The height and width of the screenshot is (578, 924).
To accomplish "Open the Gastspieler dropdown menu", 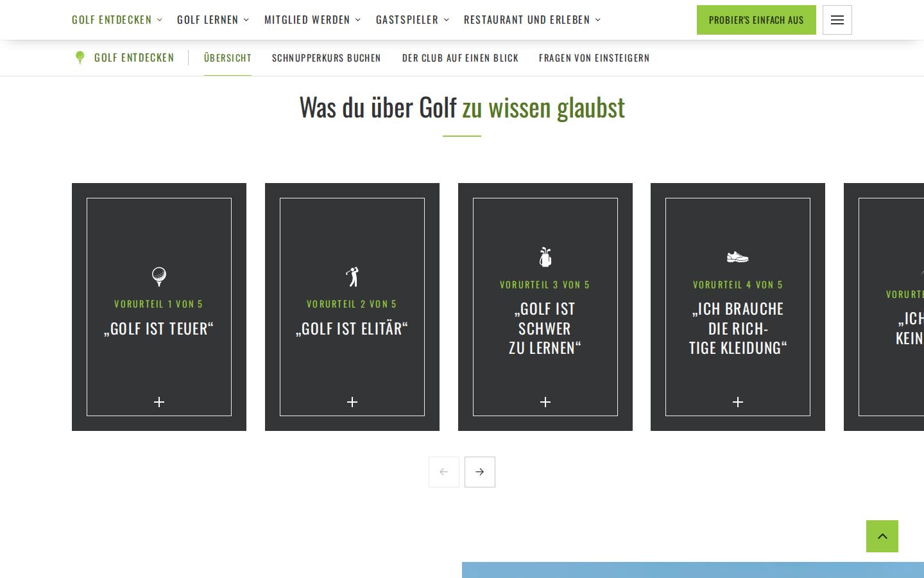I will 413,20.
